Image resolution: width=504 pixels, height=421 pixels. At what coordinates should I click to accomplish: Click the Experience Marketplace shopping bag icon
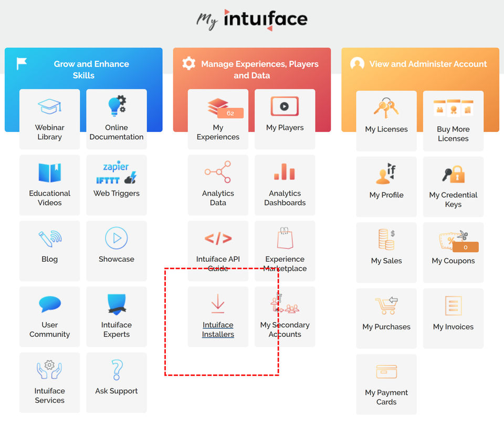click(x=285, y=238)
